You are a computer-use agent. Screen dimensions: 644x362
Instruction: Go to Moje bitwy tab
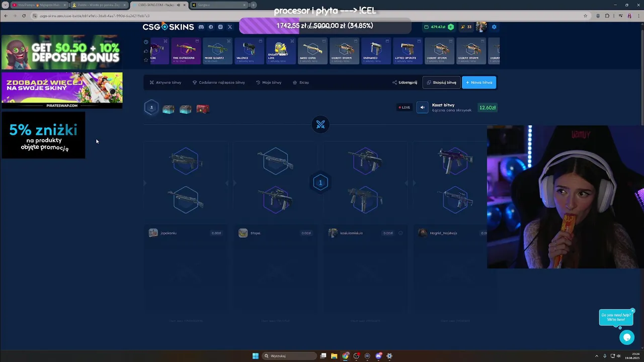[x=269, y=82]
